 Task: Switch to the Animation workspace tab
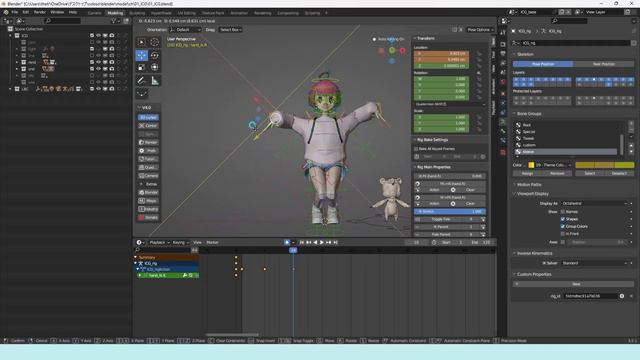pos(239,13)
